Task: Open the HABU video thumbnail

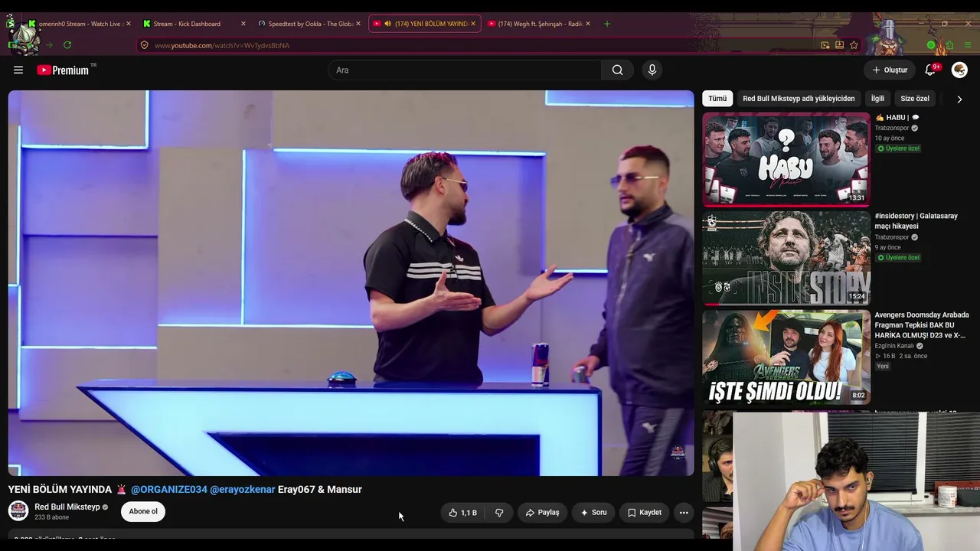Action: (786, 160)
